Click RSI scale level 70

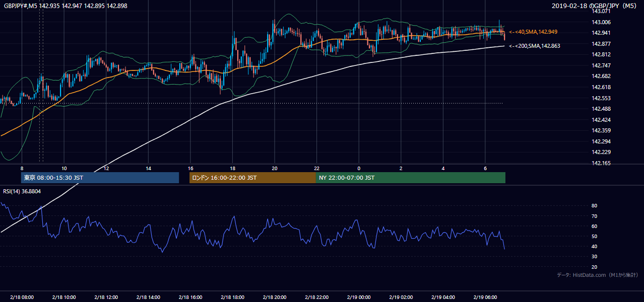click(594, 216)
